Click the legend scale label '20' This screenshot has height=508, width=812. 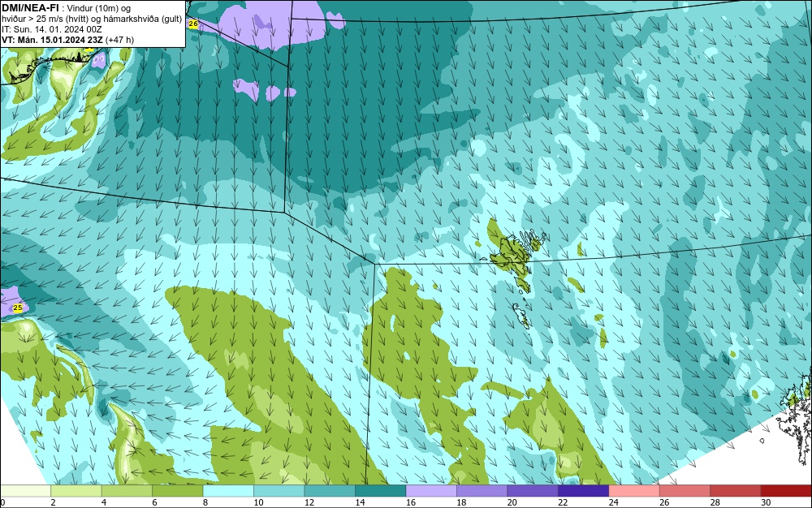(x=512, y=502)
